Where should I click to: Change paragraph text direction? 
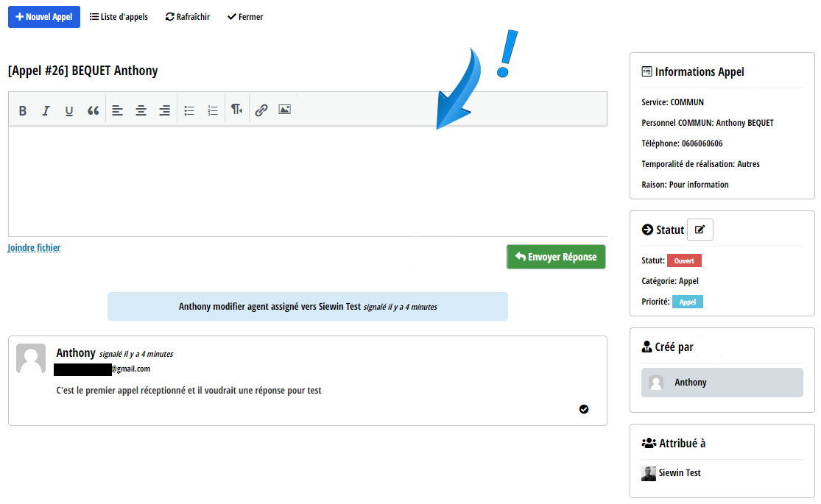[x=236, y=110]
